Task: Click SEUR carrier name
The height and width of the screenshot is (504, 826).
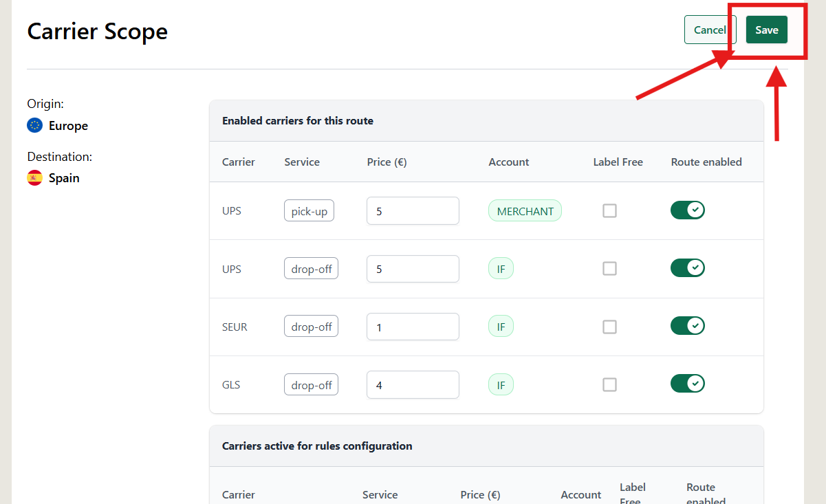Action: (x=235, y=327)
